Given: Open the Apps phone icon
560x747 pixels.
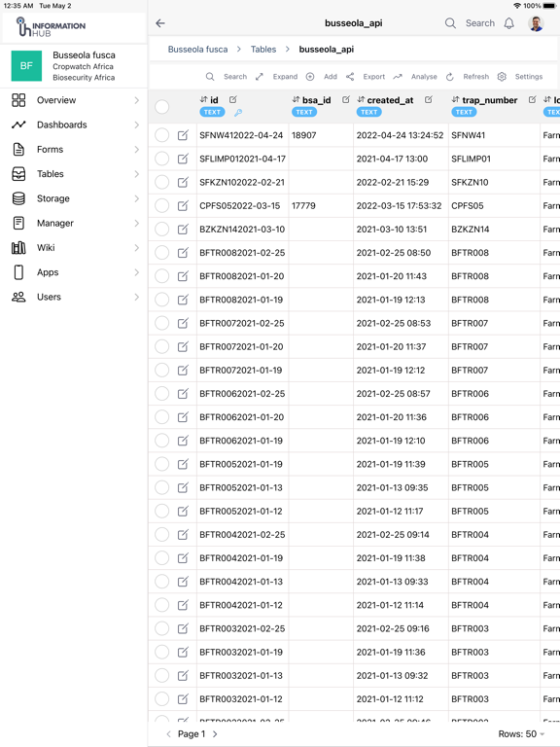Looking at the screenshot, I should coord(18,272).
